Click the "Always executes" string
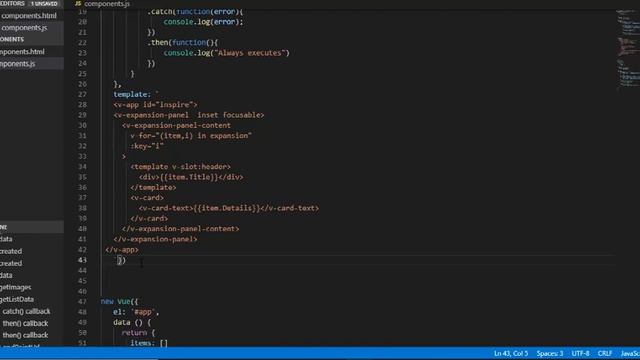 (x=249, y=53)
